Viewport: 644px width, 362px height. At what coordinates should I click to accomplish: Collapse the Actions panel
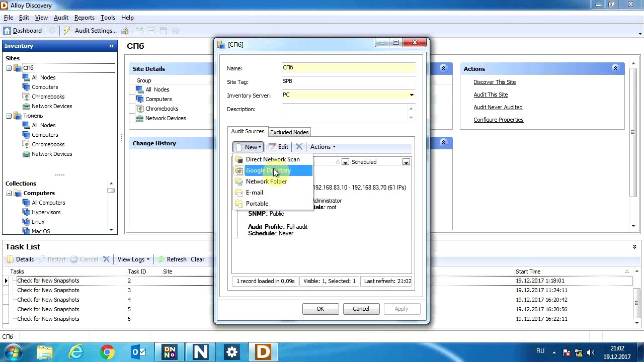pos(615,68)
